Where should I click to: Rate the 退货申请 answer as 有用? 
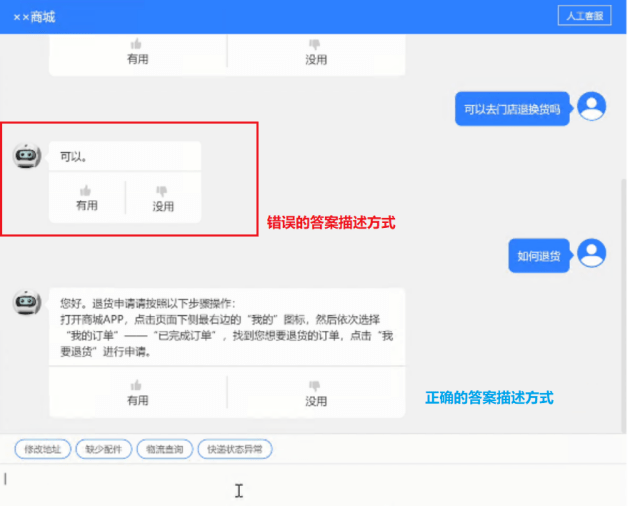pos(137,393)
